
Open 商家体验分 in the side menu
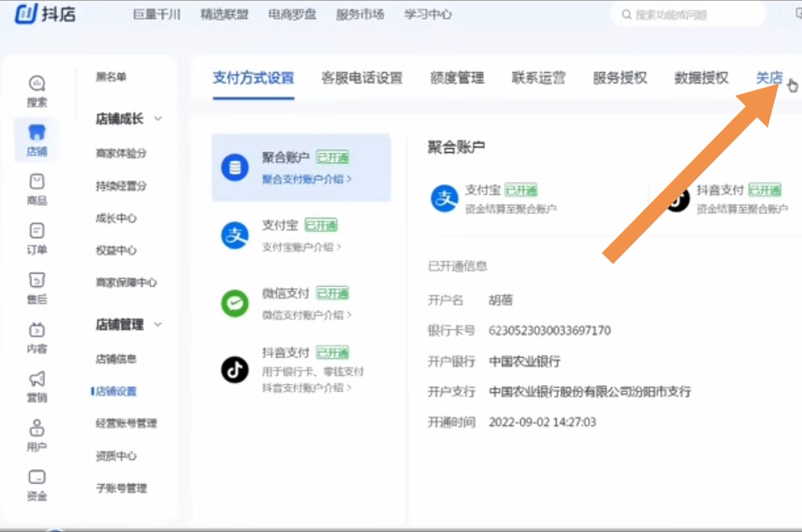click(121, 153)
